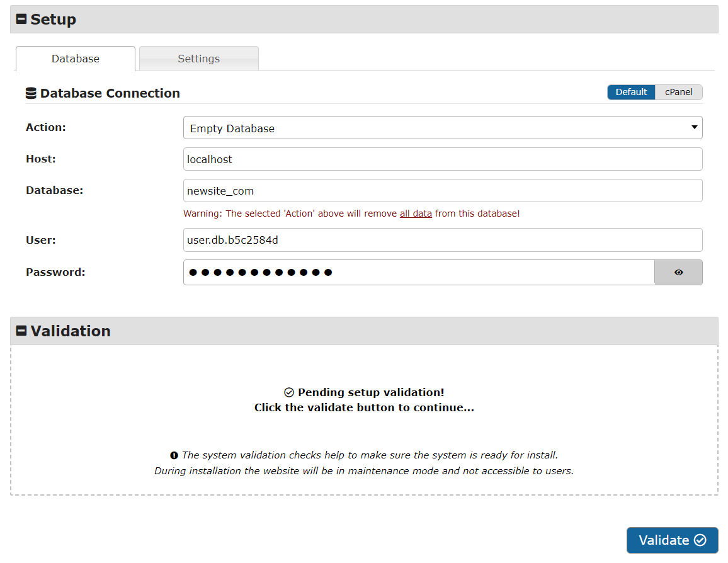Focus the Password field with dots
Viewport: 728px width, 563px height.
(419, 273)
